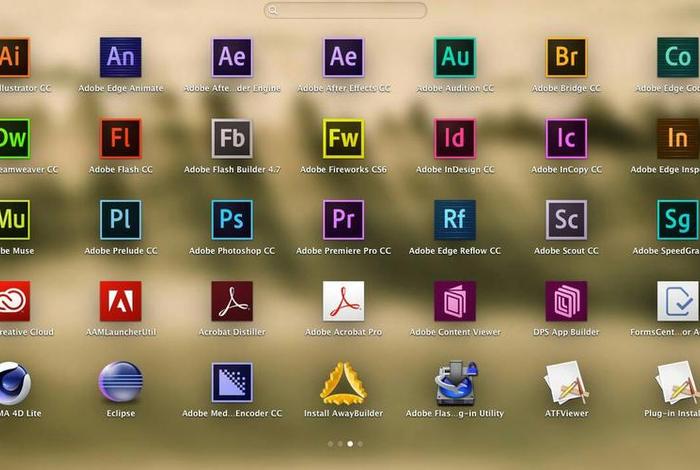Select the highlighted current page dot
The height and width of the screenshot is (470, 700).
click(x=350, y=444)
